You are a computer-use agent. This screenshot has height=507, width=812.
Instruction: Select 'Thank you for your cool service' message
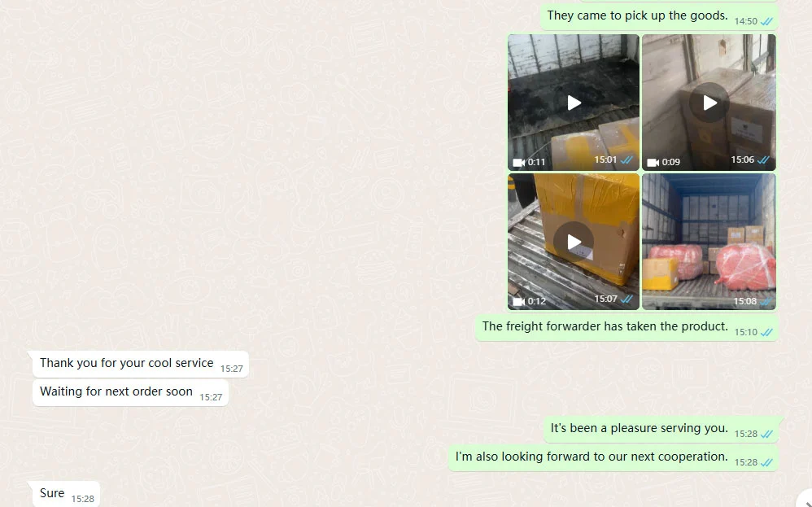point(140,364)
